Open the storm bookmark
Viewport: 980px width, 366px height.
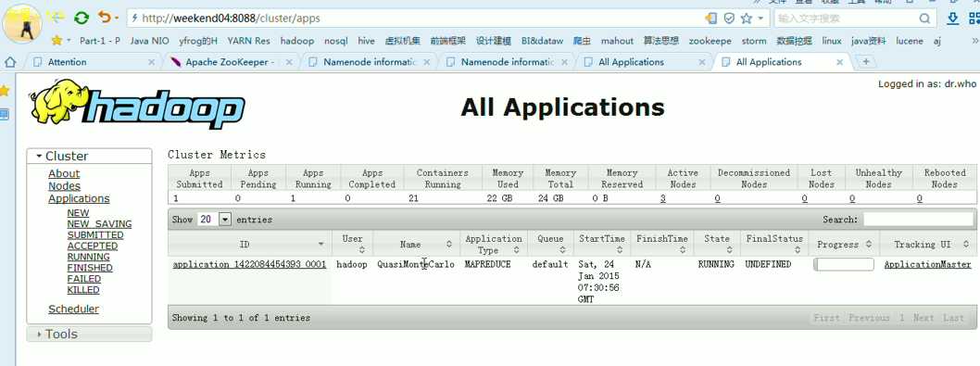click(754, 41)
